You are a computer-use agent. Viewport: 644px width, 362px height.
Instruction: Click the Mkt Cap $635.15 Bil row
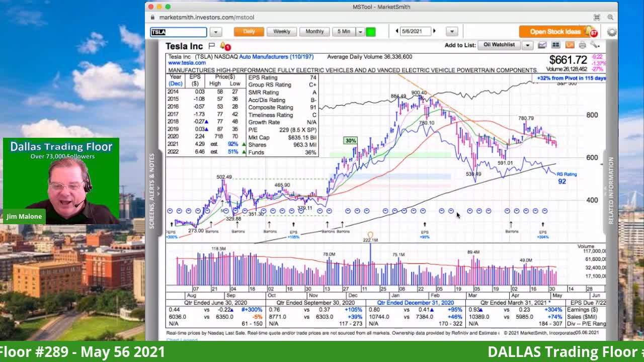tap(282, 137)
